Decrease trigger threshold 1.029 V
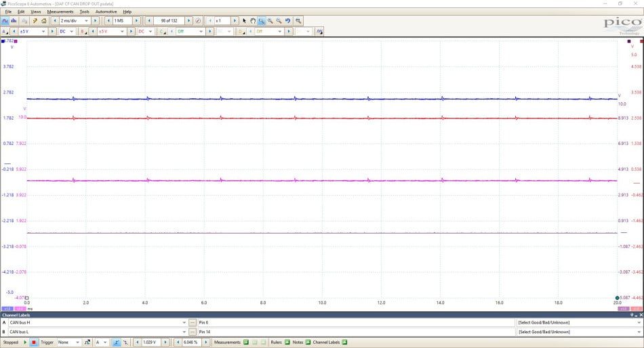The height and width of the screenshot is (348, 644). 137,343
